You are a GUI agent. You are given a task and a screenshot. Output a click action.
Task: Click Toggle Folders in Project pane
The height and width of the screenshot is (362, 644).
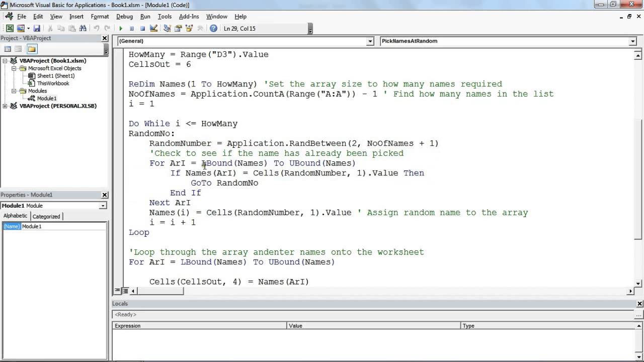click(x=32, y=49)
